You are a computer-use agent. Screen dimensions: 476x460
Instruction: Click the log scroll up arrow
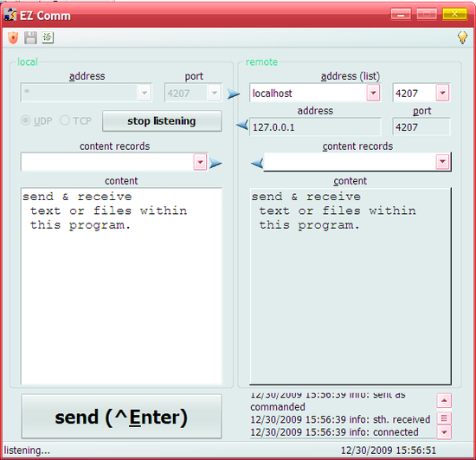444,400
